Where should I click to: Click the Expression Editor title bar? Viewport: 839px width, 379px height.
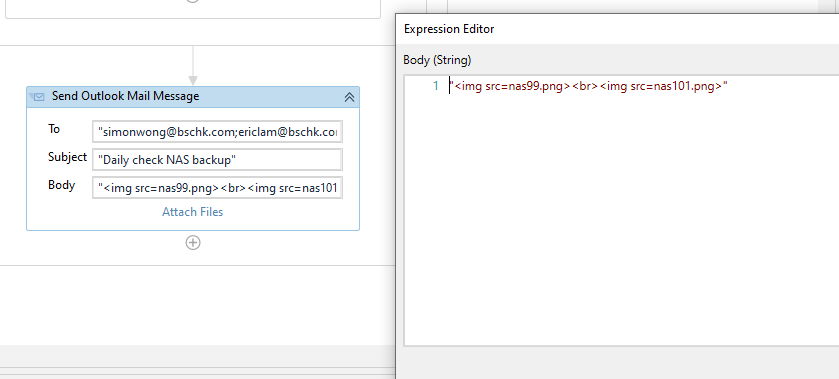(617, 29)
